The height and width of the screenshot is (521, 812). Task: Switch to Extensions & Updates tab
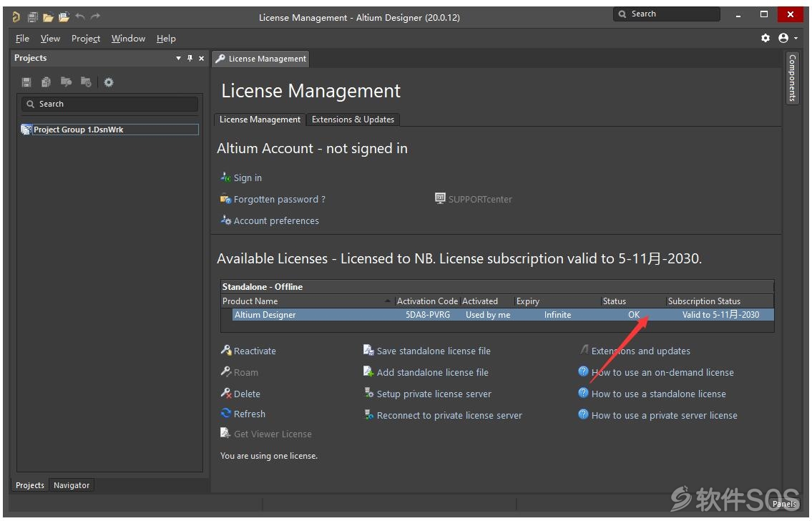(x=353, y=120)
